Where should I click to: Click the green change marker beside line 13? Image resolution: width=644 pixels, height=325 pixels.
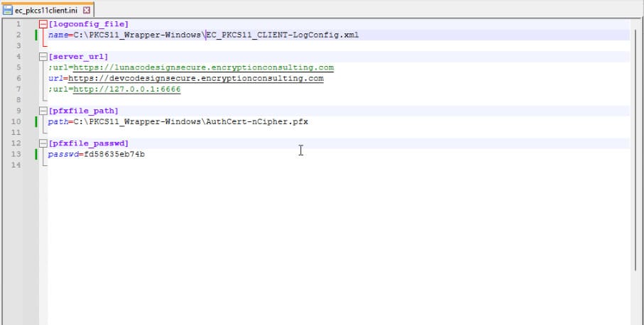click(36, 155)
